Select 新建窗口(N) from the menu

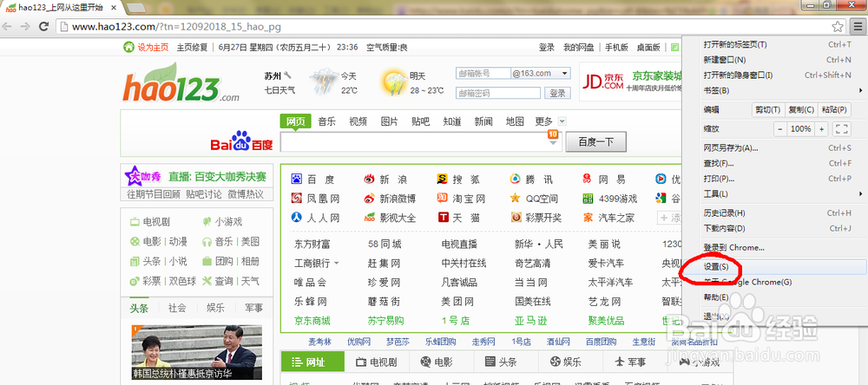(x=774, y=60)
